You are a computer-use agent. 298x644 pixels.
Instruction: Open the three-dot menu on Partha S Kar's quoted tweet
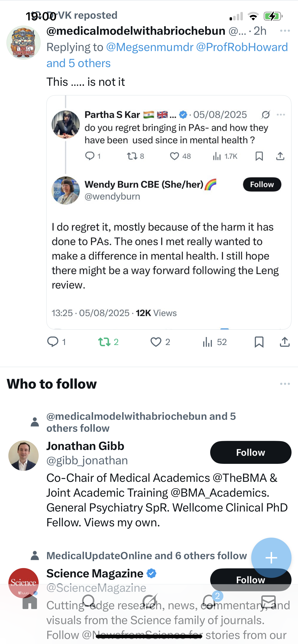[281, 115]
